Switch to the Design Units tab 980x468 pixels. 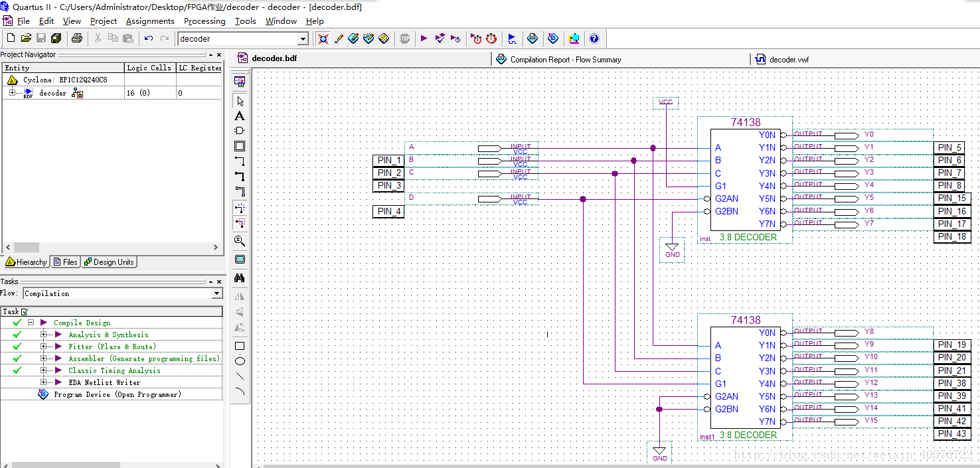click(x=109, y=262)
